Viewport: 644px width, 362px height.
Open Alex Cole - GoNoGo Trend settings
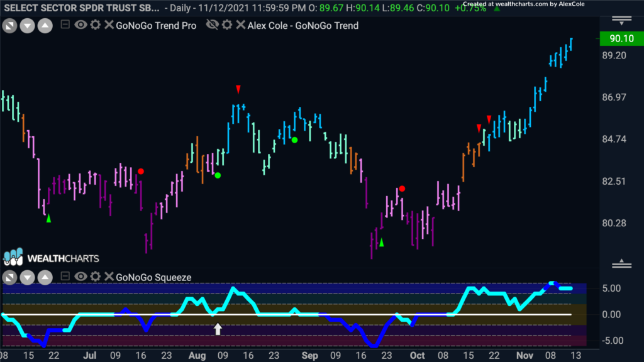pos(227,25)
